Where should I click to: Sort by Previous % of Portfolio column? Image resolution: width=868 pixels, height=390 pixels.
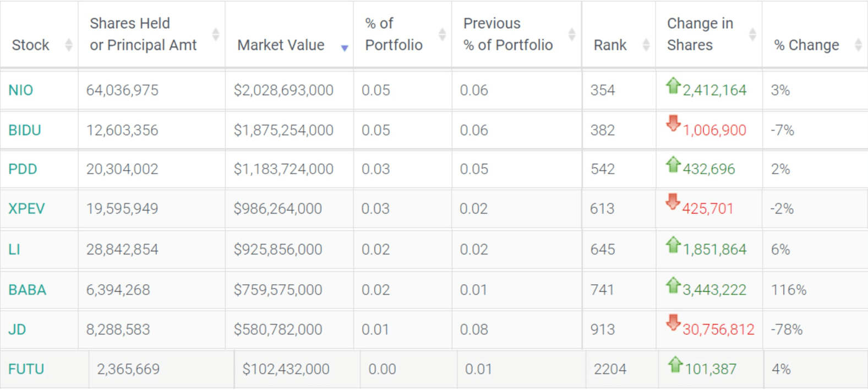click(x=571, y=34)
